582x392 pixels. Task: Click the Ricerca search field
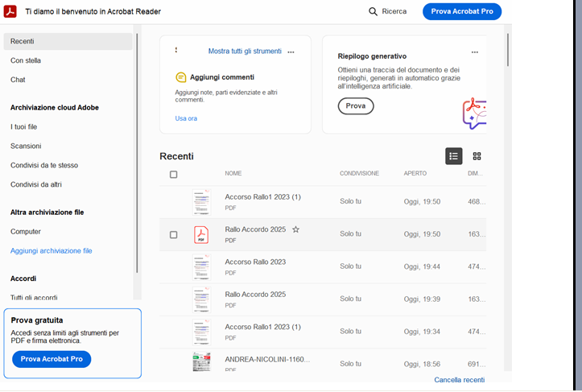(x=387, y=11)
